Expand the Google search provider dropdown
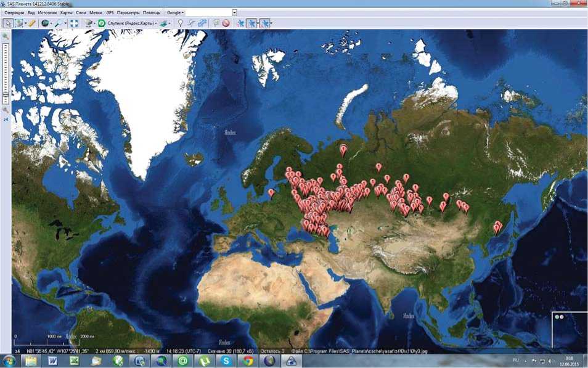Viewport: 588px width, 368px height. (x=175, y=12)
